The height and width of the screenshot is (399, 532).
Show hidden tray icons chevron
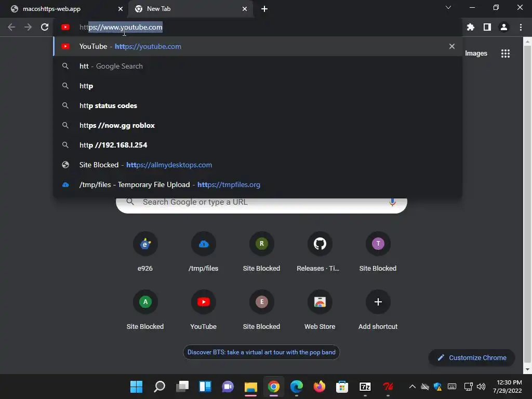412,387
